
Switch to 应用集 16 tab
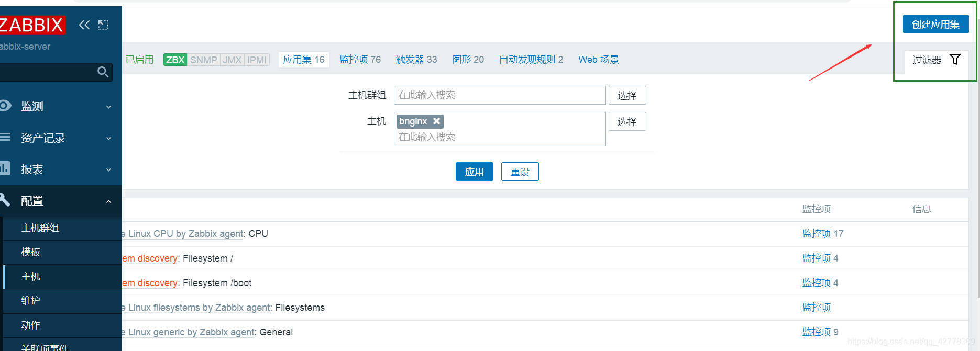(304, 60)
